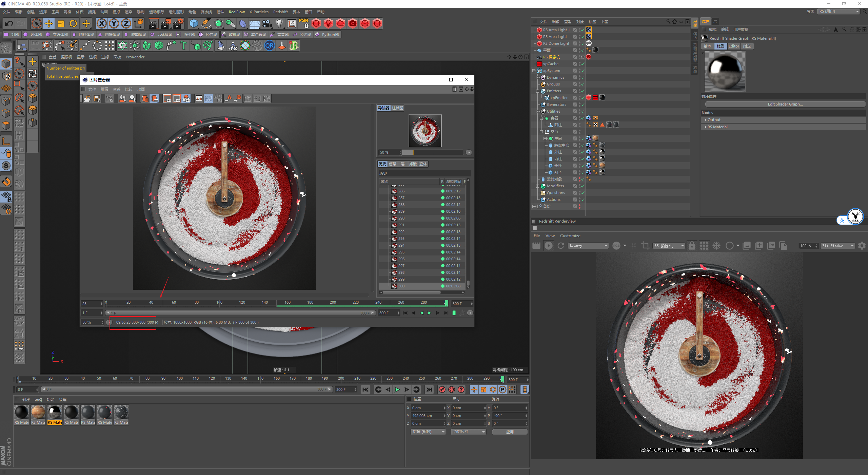The width and height of the screenshot is (868, 475).
Task: Open the Beauty AOV dropdown
Action: [x=588, y=246]
